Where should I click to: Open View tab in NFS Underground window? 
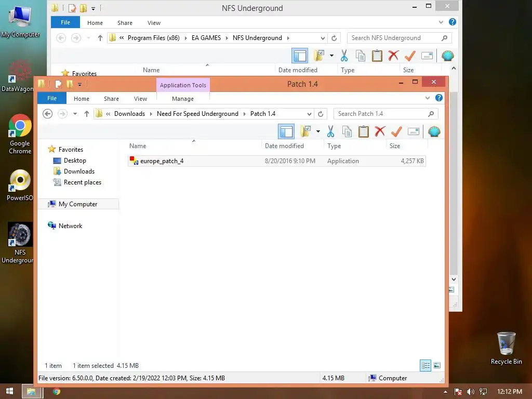coord(154,23)
